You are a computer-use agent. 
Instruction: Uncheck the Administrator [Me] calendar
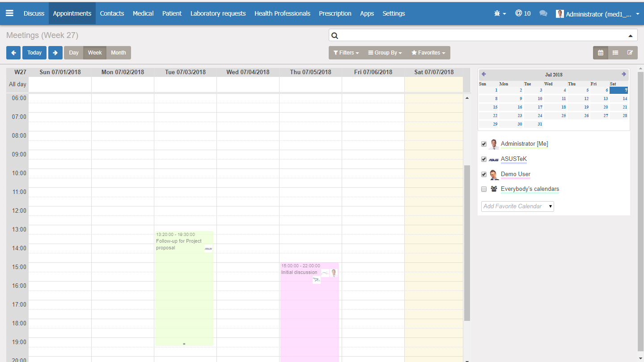coord(484,144)
